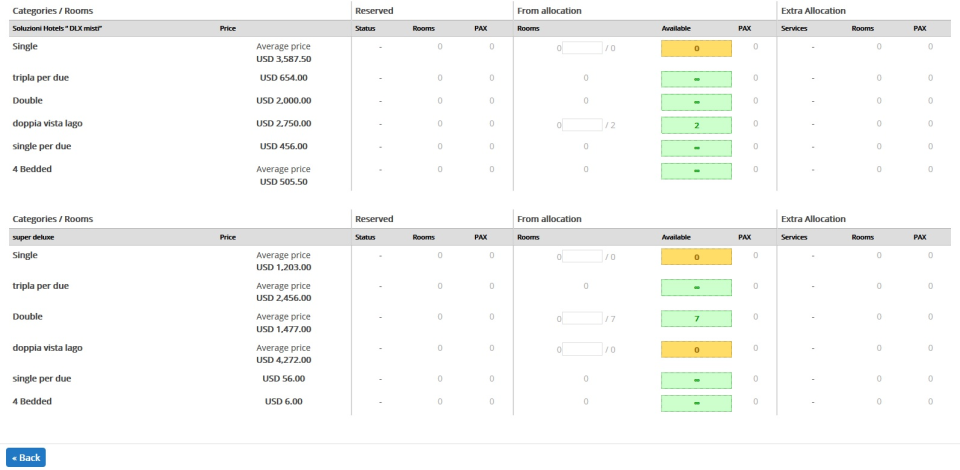This screenshot has width=960, height=470.
Task: Focus the Single rooms input in super deluxe
Action: 582,256
